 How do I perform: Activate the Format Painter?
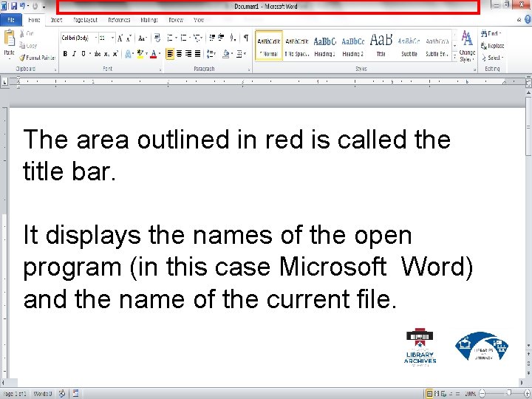pos(38,58)
